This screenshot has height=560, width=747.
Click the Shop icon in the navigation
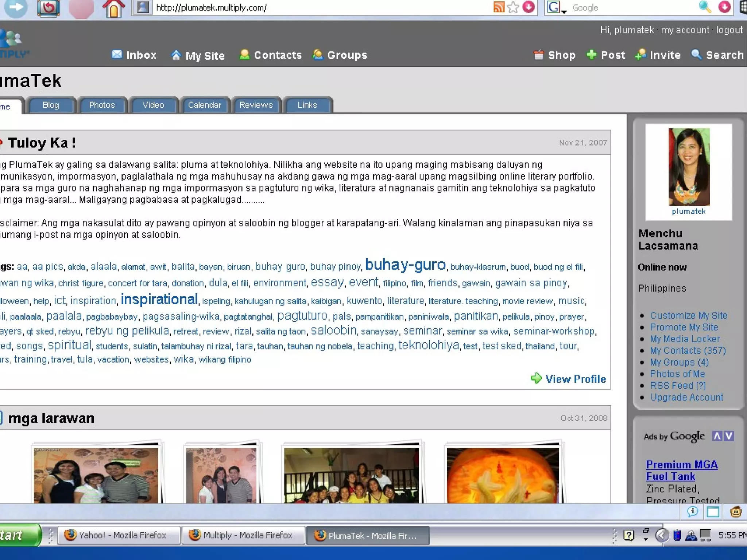tap(538, 55)
